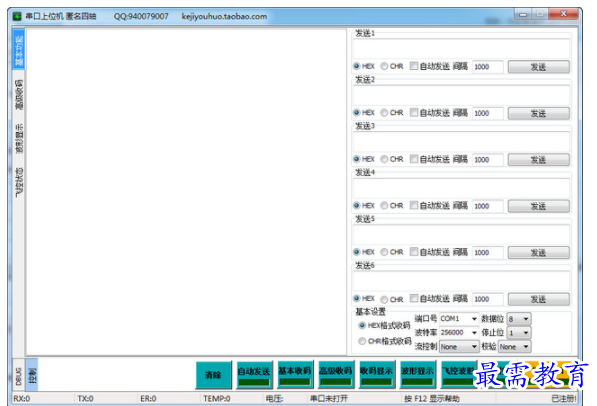Toggle the 收码显示 bottom bar button
The width and height of the screenshot is (597, 406).
pyautogui.click(x=377, y=375)
